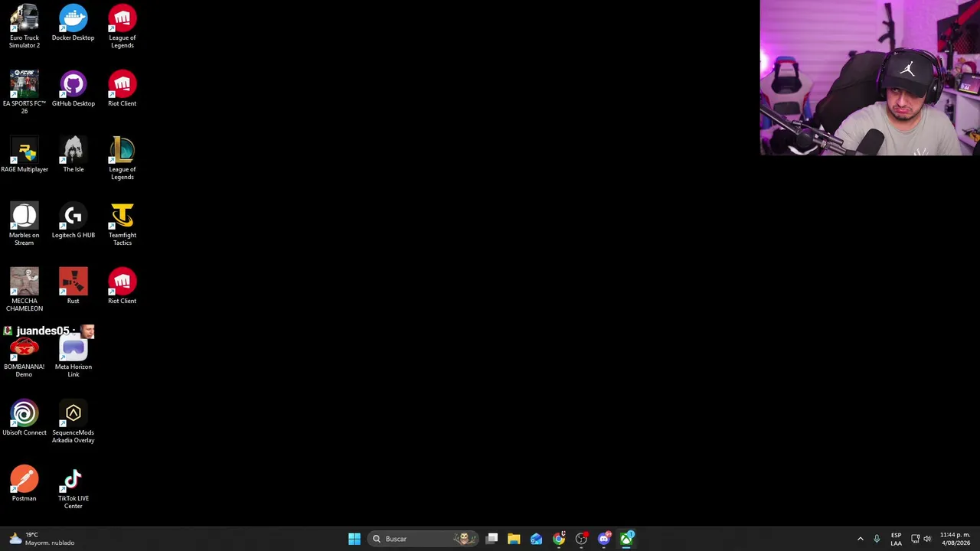Open the Windows Start menu

[354, 539]
